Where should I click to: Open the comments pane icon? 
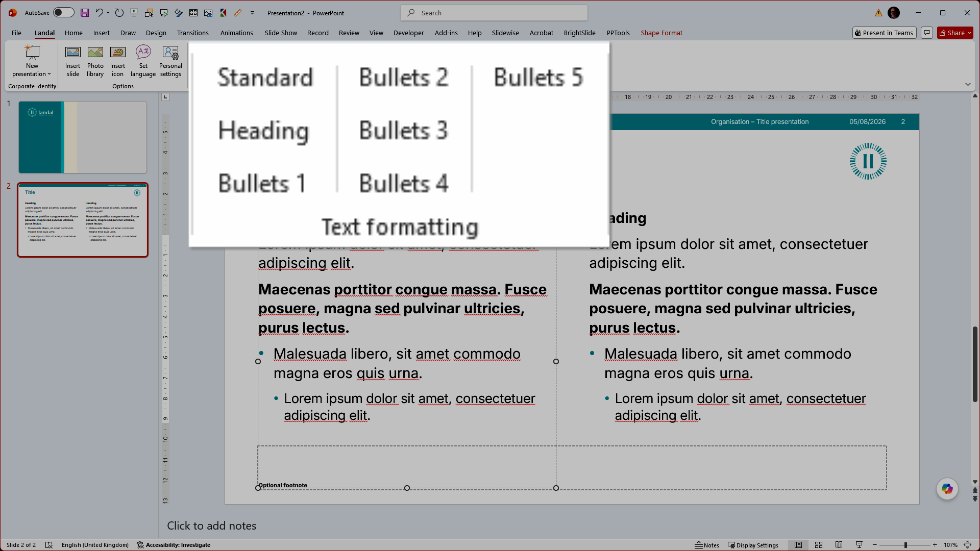click(927, 33)
